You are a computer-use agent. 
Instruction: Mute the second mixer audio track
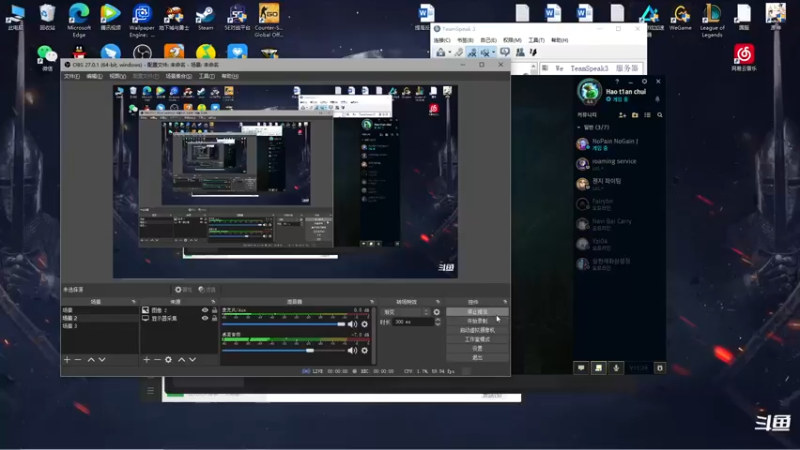coord(353,351)
